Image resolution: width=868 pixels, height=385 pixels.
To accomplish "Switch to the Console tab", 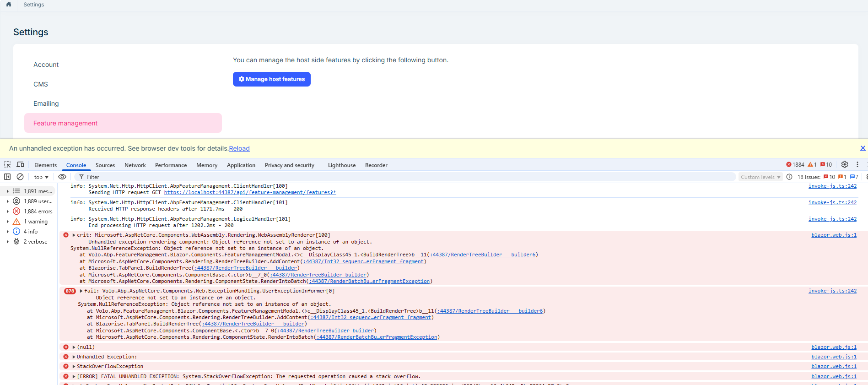I will coord(76,165).
